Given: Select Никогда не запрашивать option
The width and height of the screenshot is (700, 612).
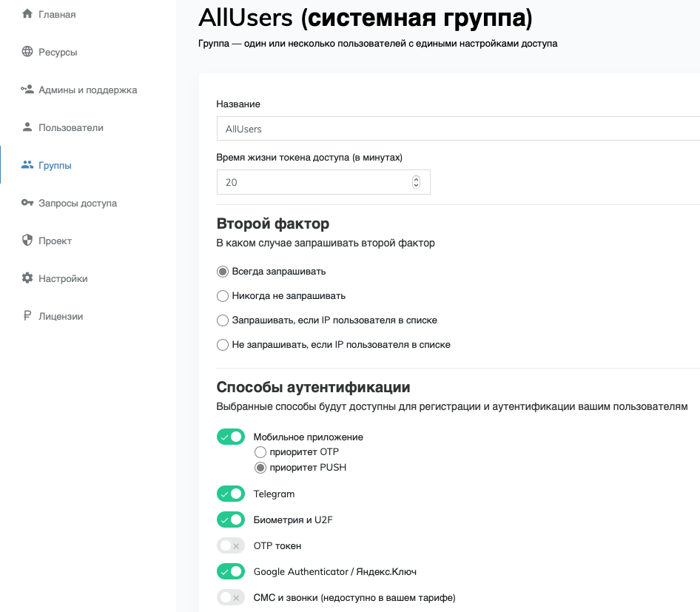Looking at the screenshot, I should tap(223, 295).
